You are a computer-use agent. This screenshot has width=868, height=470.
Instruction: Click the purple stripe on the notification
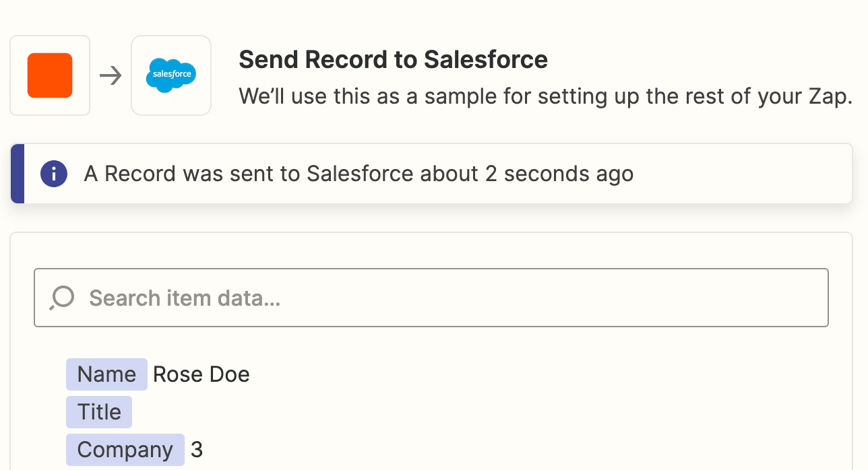click(18, 174)
